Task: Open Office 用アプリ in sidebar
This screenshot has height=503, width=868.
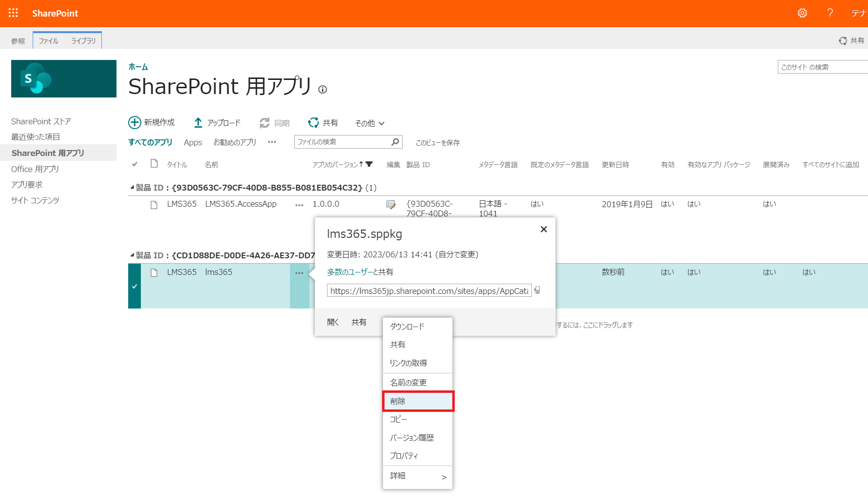Action: click(x=35, y=169)
